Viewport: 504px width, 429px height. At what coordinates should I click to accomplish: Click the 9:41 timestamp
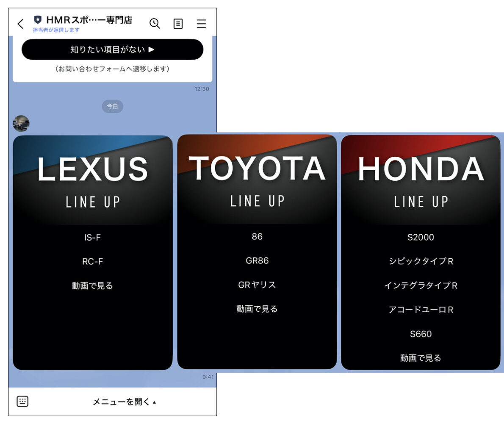click(208, 376)
